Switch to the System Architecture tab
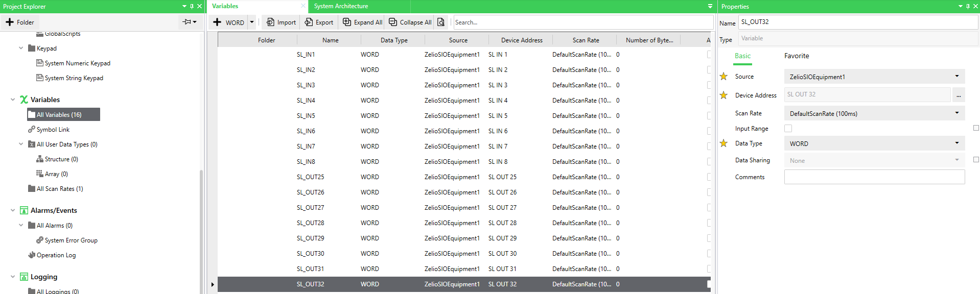 point(341,6)
